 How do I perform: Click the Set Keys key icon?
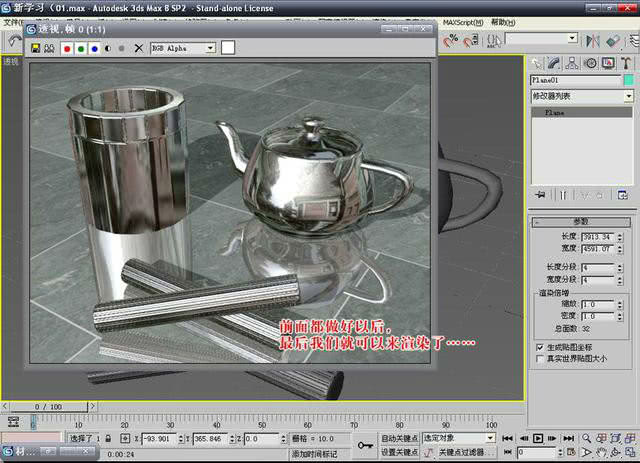tap(365, 445)
